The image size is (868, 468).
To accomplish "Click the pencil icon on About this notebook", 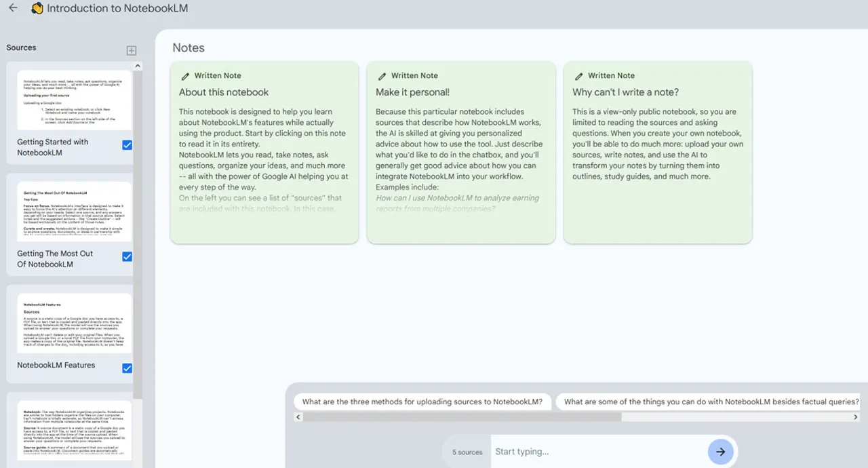I will click(185, 76).
